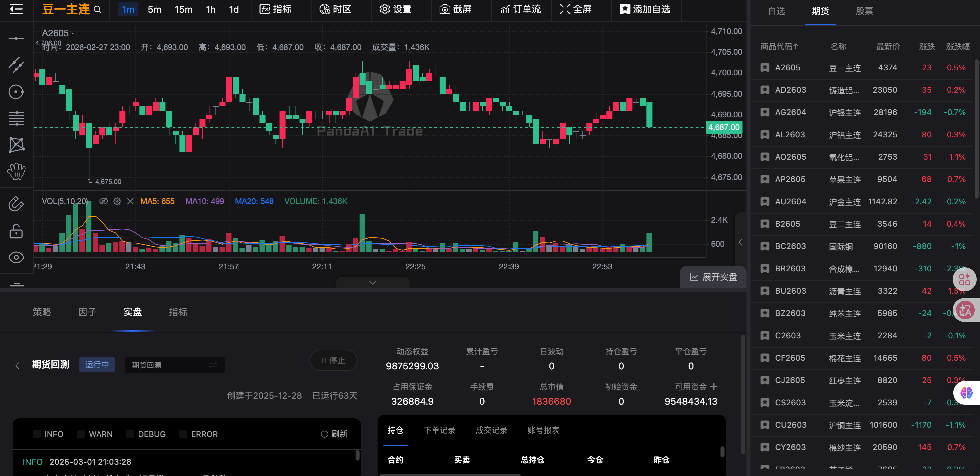Collapse chart panel with bottom chevron
Image resolution: width=980 pixels, height=476 pixels.
coord(373,282)
